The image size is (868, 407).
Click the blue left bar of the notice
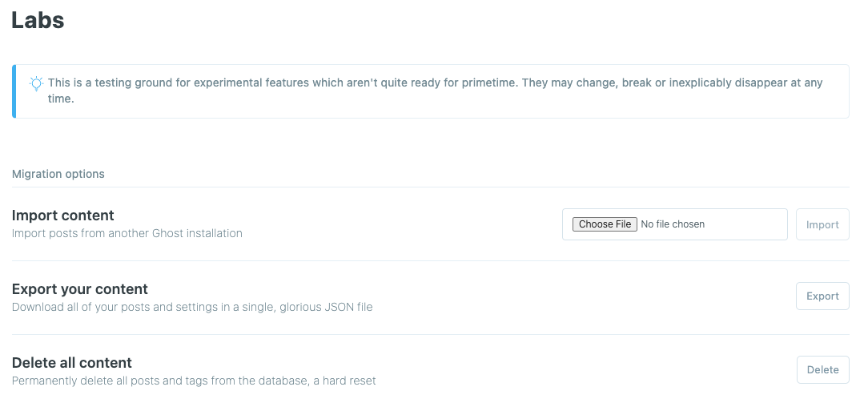coord(14,91)
